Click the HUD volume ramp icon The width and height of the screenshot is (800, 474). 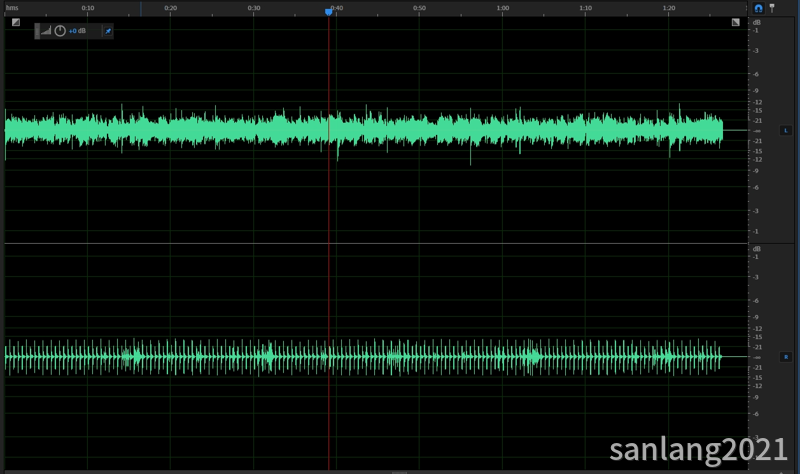tap(46, 31)
